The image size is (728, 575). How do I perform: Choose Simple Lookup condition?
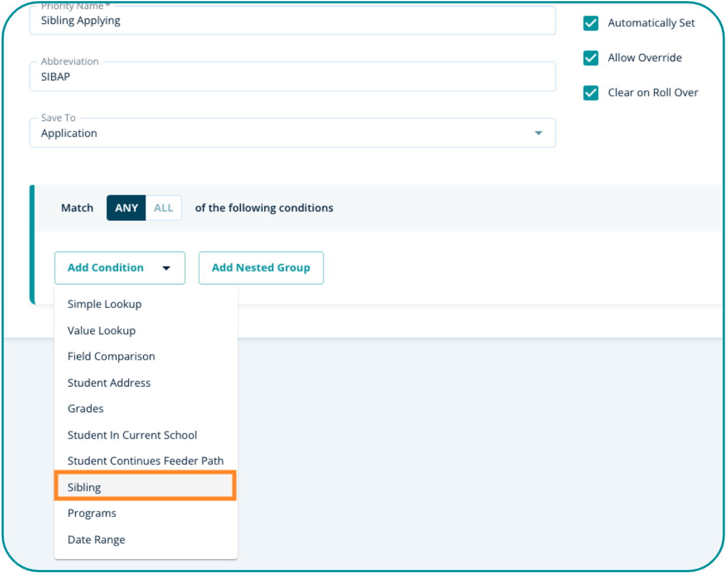(104, 305)
